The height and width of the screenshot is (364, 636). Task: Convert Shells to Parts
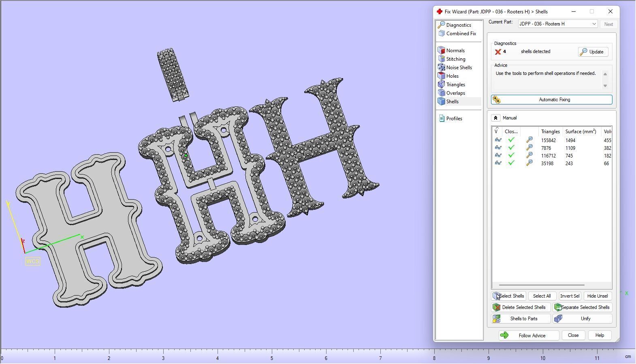(521, 319)
